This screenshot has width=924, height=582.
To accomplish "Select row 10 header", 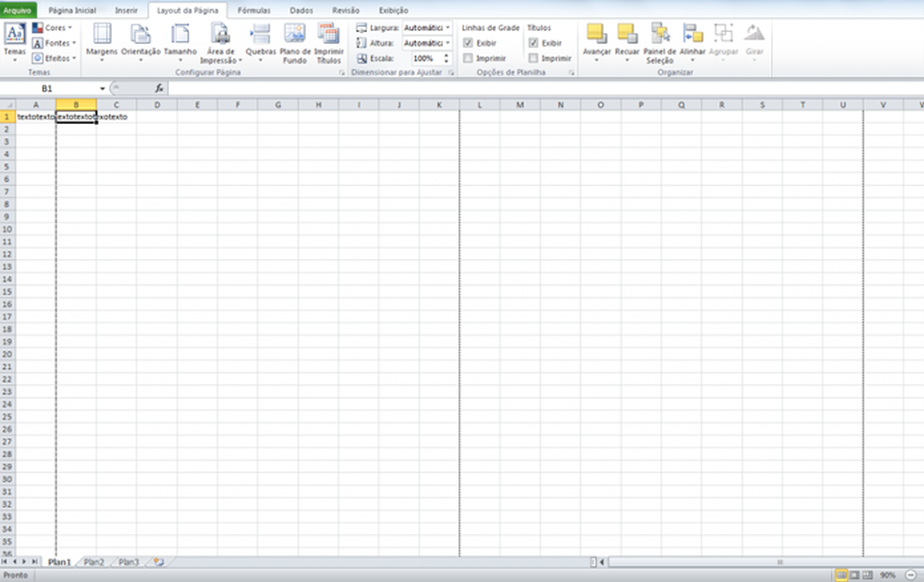I will click(8, 229).
